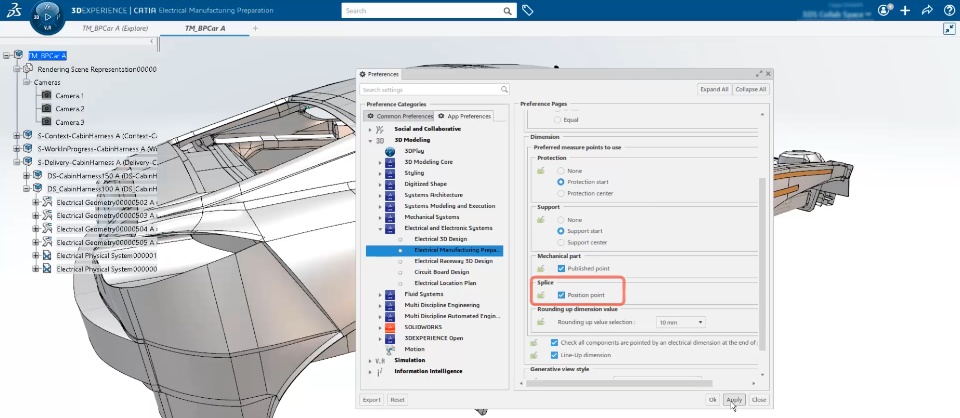Click the lock icon next to Splice Position point
This screenshot has width=960, height=418.
[x=541, y=295]
